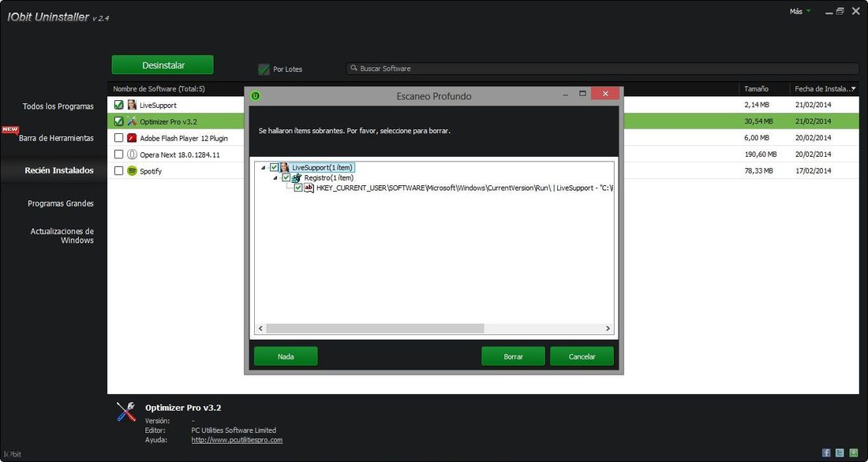The height and width of the screenshot is (462, 868).
Task: Click the NEW badge beside Barra de Herramientas
Action: point(10,130)
